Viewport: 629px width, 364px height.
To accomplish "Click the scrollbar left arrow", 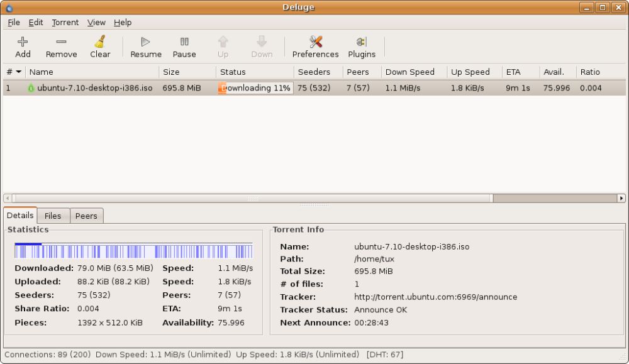I will [x=7, y=198].
